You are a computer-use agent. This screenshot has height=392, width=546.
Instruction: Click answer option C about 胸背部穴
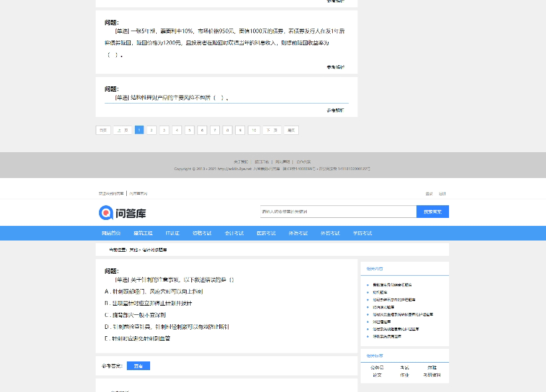(135, 315)
